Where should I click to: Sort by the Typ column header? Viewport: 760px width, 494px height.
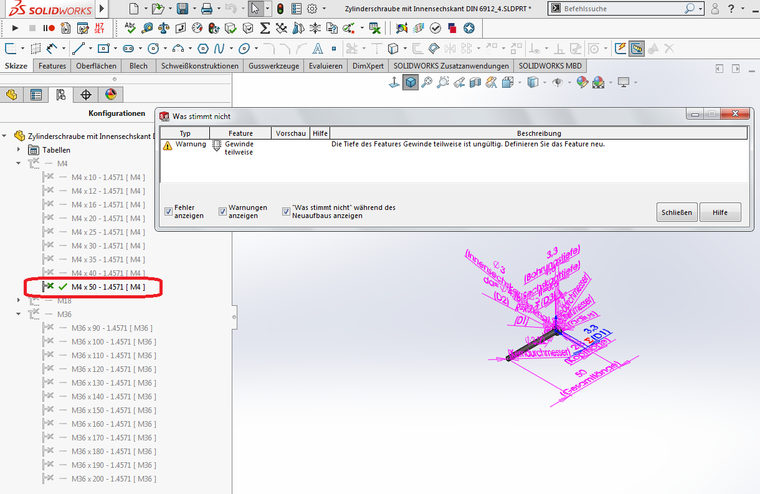(185, 133)
